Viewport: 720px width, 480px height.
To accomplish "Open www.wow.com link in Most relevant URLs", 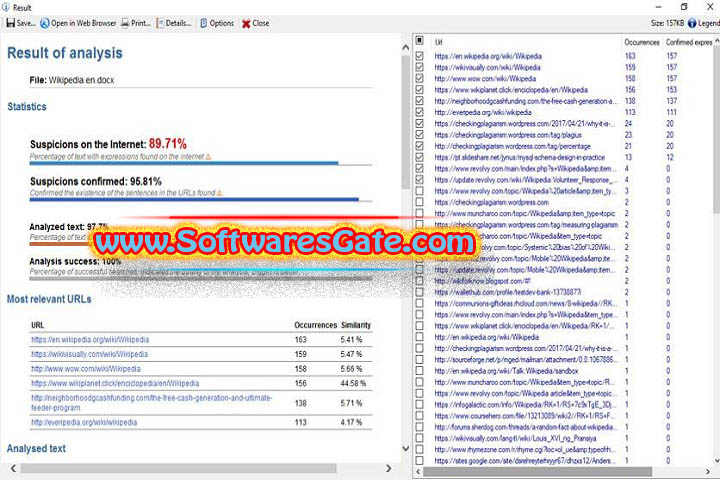I will pyautogui.click(x=86, y=369).
